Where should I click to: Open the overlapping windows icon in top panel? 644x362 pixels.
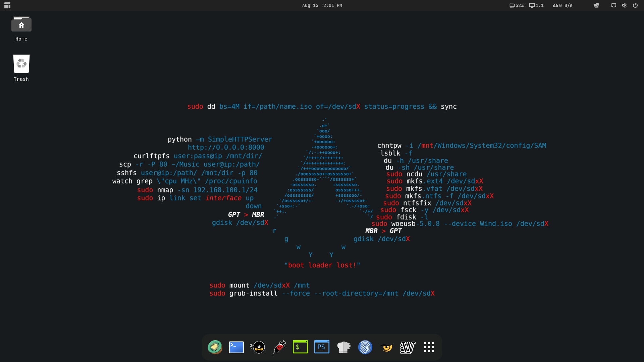pyautogui.click(x=596, y=5)
